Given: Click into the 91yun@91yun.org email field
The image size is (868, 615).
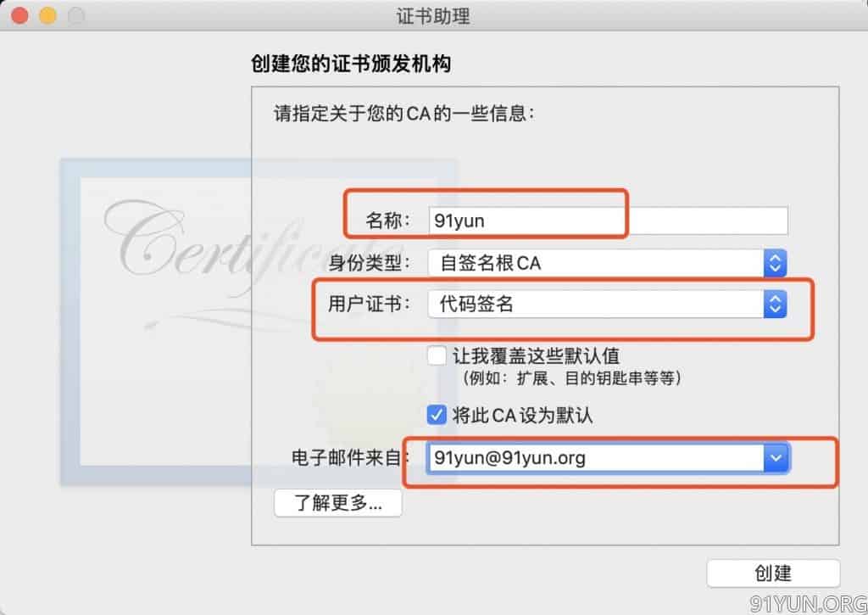Looking at the screenshot, I should pyautogui.click(x=596, y=458).
